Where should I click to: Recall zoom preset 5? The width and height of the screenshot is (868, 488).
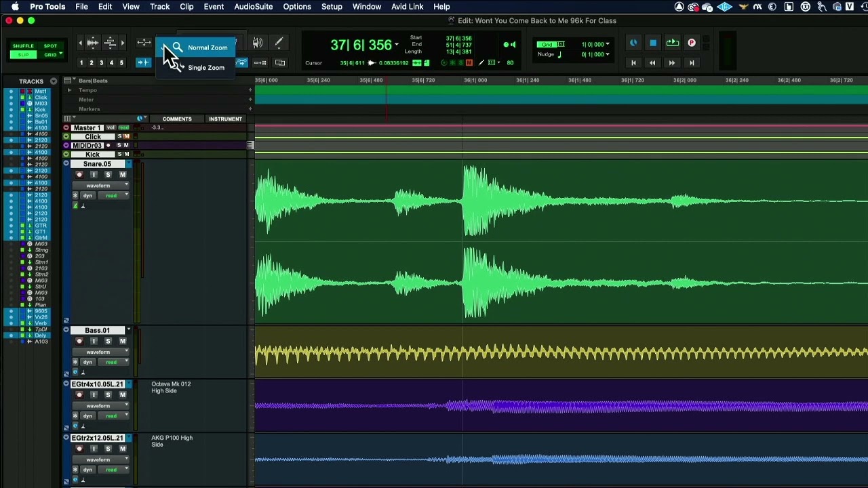121,63
